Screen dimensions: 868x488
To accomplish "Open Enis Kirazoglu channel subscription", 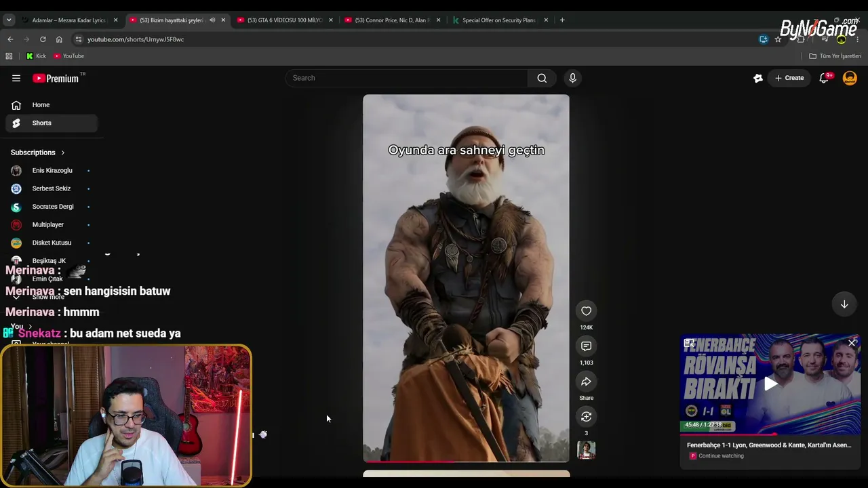I will (x=52, y=170).
